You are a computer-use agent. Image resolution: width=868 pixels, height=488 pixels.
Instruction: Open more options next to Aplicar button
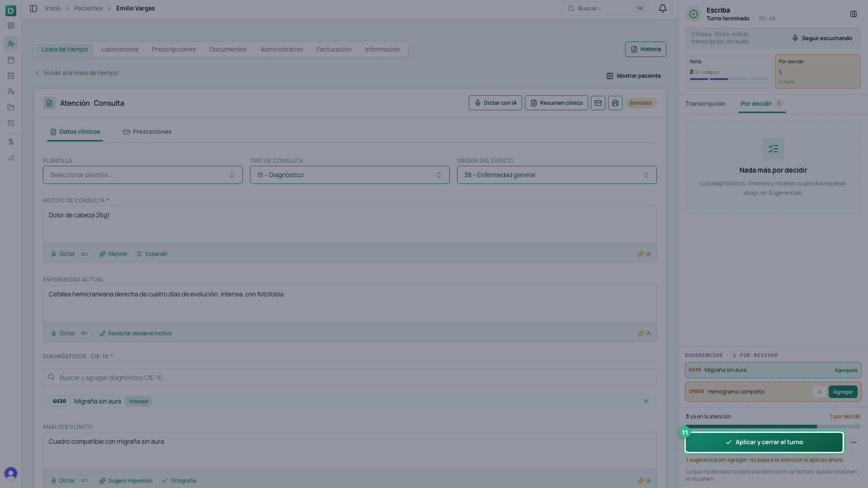(x=854, y=442)
